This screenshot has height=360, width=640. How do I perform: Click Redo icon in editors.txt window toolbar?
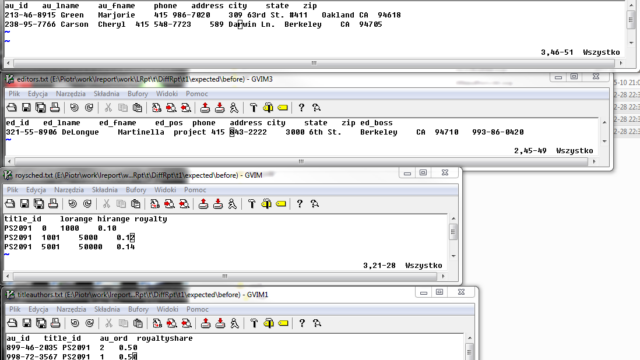tap(89, 108)
